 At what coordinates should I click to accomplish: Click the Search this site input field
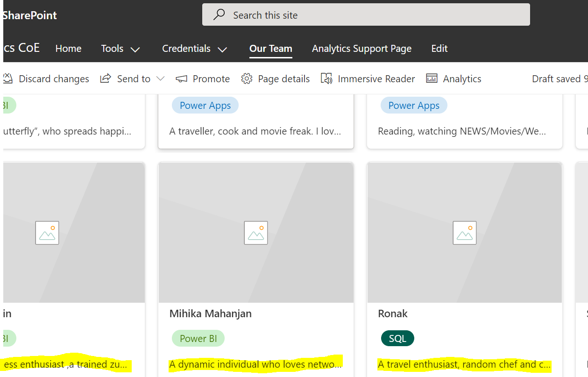point(327,14)
